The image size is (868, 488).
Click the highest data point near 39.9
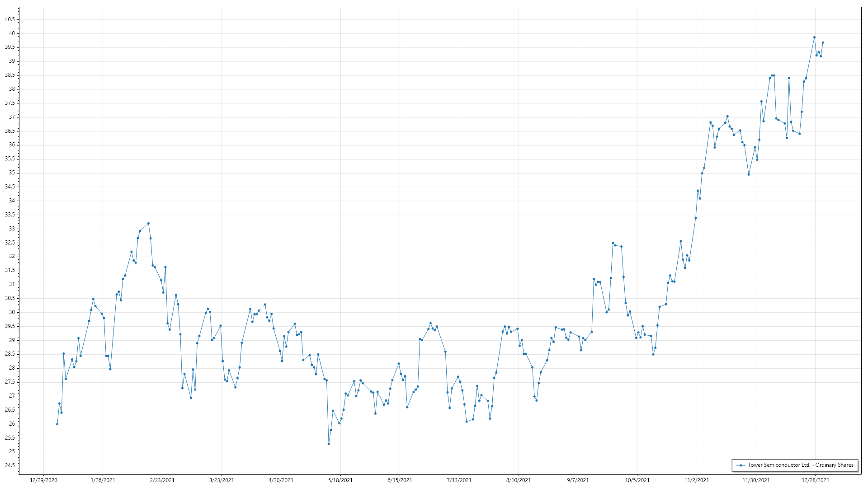point(814,38)
